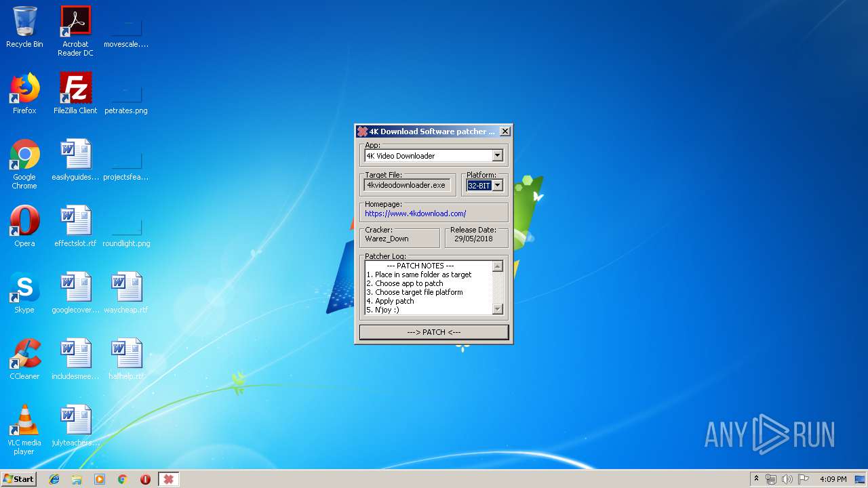
Task: Open Google Chrome desktop shortcut
Action: pos(24,164)
